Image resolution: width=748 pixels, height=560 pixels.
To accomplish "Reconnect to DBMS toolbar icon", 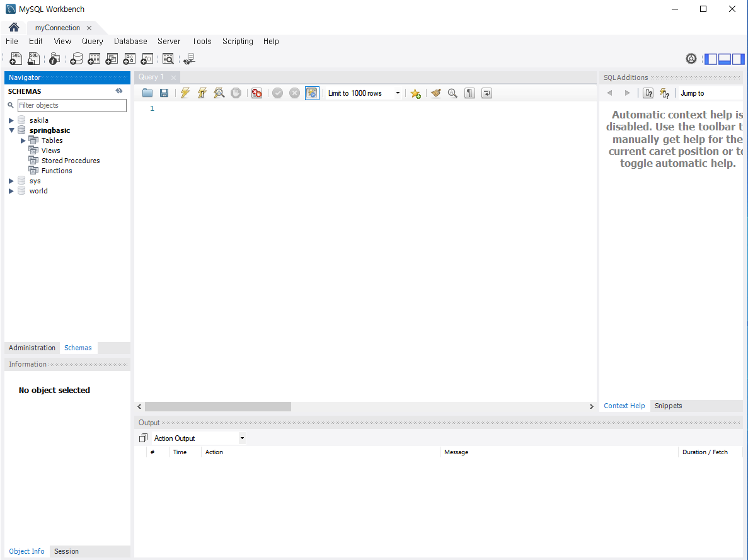I will click(x=190, y=59).
